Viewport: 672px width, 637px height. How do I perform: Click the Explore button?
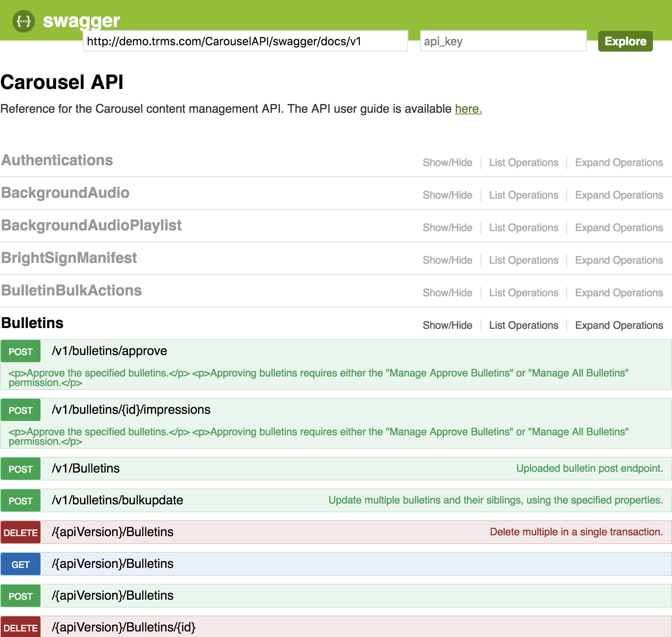click(625, 41)
